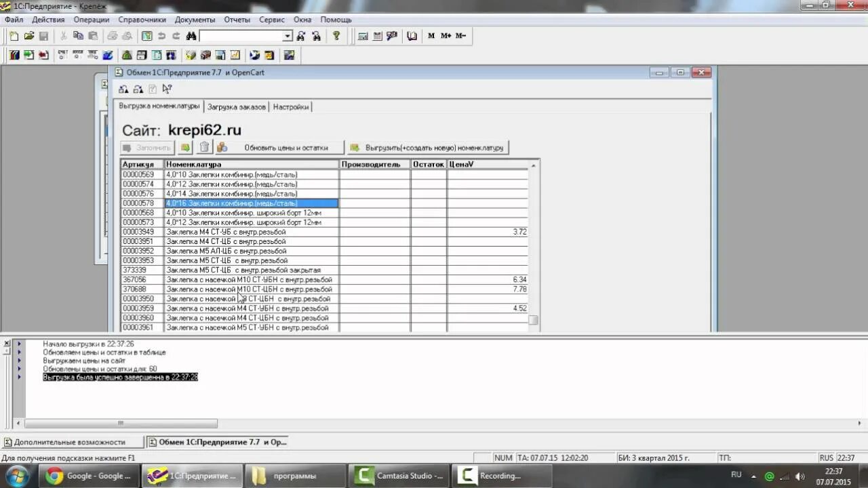Open the Действия menu

point(48,20)
